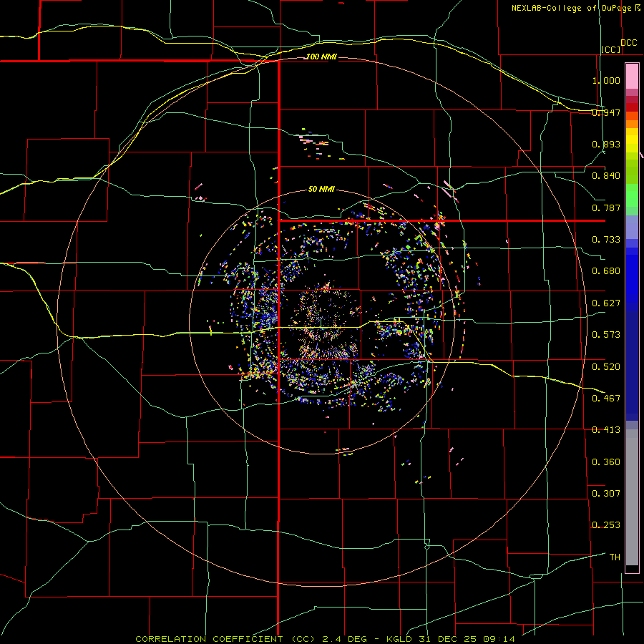Select the 0.840 legend value
The image size is (644, 644).
(x=606, y=176)
